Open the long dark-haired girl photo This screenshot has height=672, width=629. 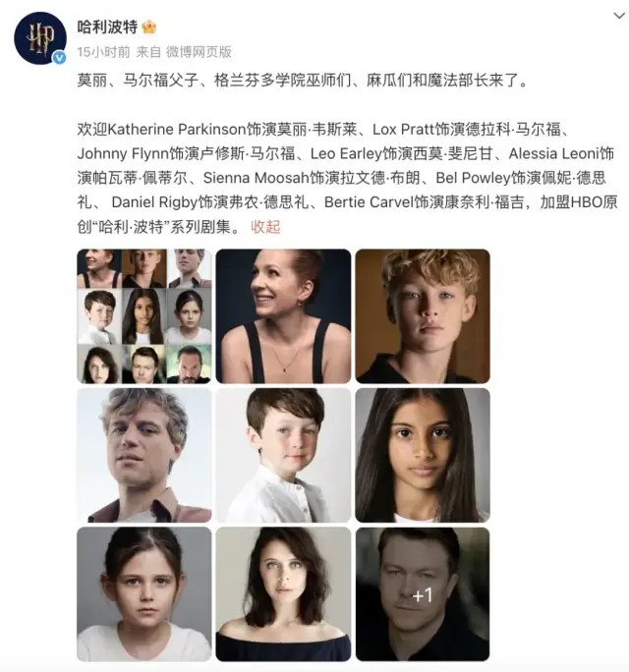point(423,455)
